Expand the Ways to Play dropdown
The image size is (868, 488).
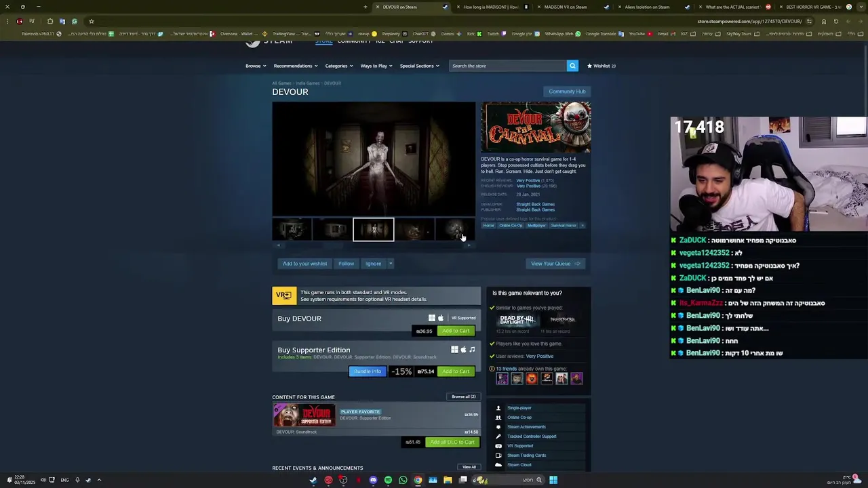pos(376,66)
